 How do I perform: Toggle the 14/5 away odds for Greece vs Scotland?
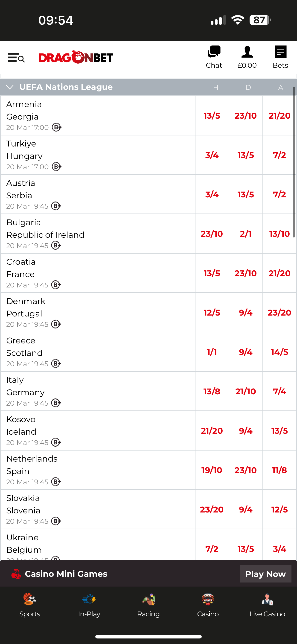pos(280,352)
